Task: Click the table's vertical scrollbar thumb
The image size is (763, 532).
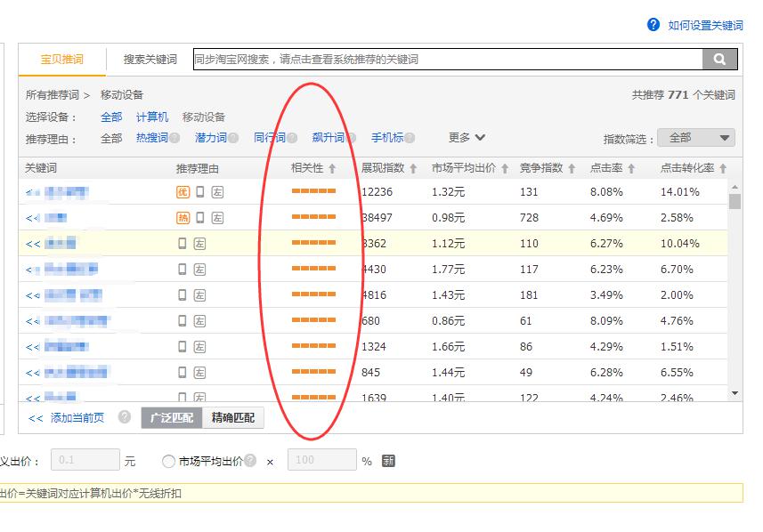Action: (735, 201)
